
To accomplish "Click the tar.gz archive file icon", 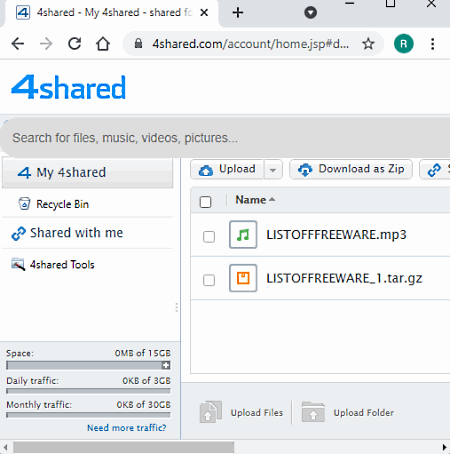I will (243, 278).
